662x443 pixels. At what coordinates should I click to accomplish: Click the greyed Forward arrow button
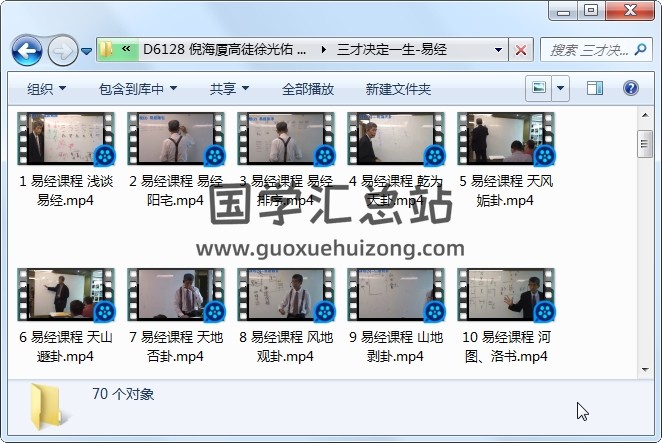coord(63,51)
